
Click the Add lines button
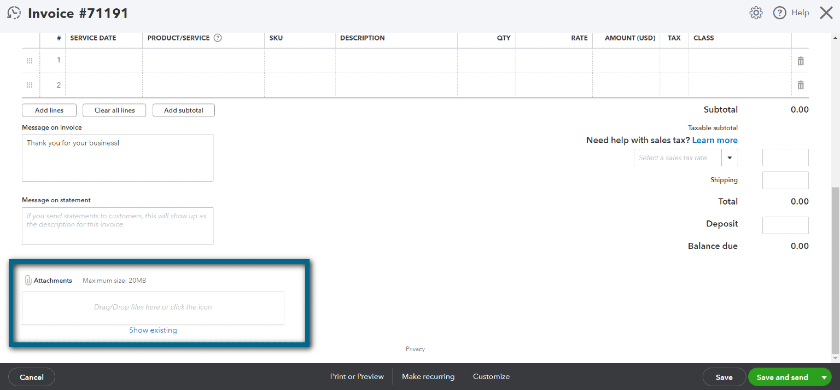coord(49,110)
